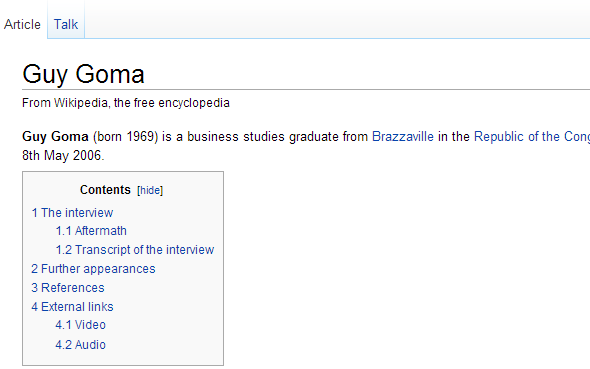Viewport: 590px width, 369px height.
Task: Select the Article tab
Action: 22,24
